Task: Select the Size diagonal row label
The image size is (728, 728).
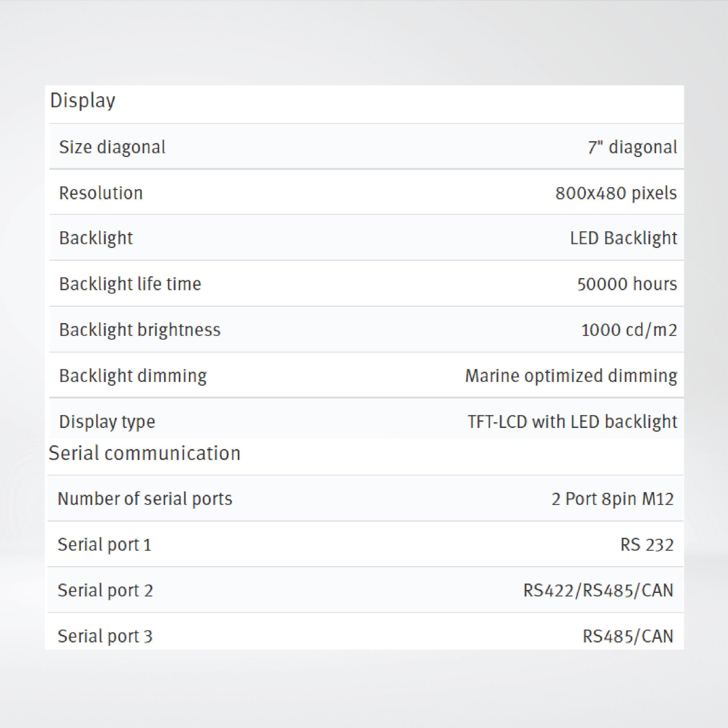Action: [x=112, y=147]
